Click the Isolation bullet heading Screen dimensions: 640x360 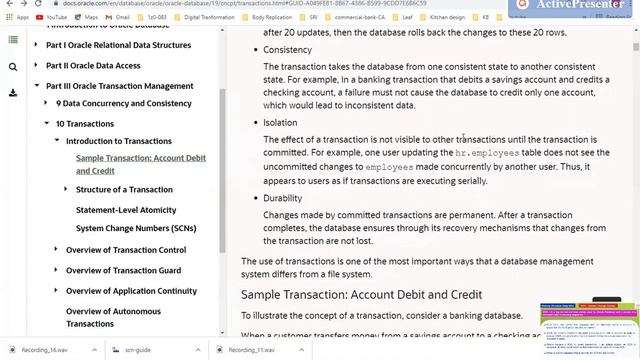pos(280,122)
